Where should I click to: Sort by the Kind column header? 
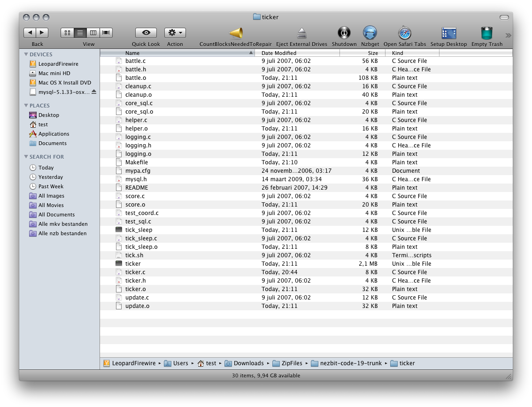click(412, 53)
